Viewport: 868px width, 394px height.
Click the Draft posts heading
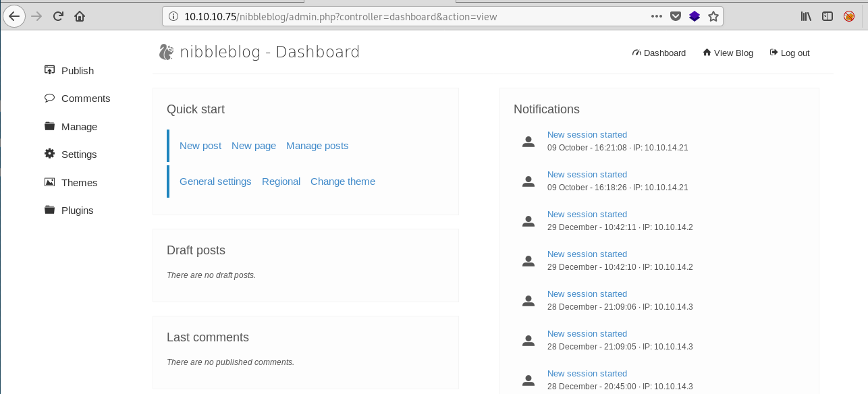[196, 250]
